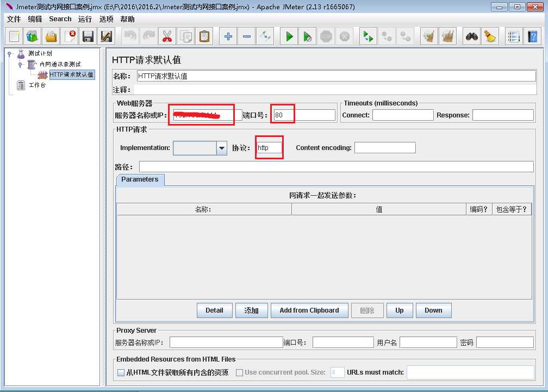The height and width of the screenshot is (392, 548).
Task: Enable 从HTML文件获取所有内含的资源 checkbox
Action: point(121,372)
